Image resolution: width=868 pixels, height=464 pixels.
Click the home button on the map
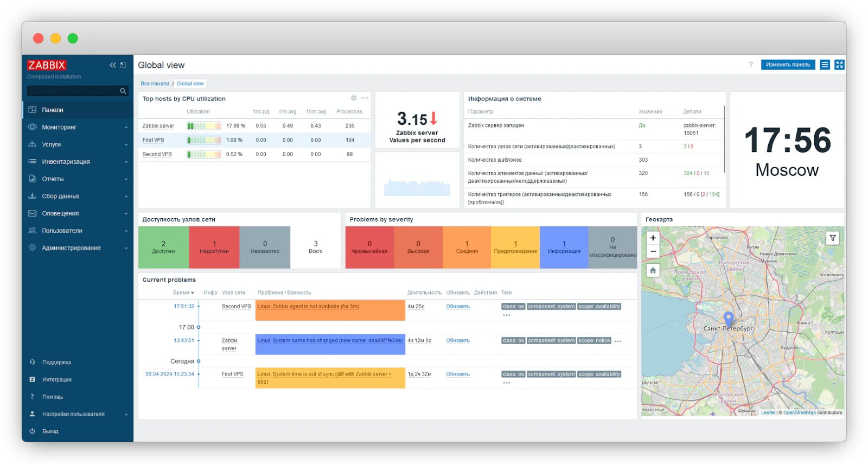click(x=653, y=270)
